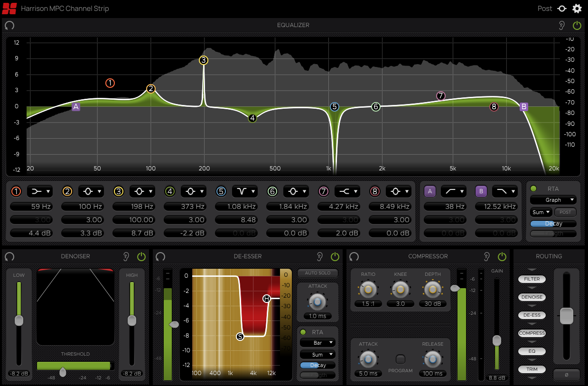The width and height of the screenshot is (588, 386).
Task: Select EQ node 3 peak on graph
Action: pyautogui.click(x=204, y=60)
